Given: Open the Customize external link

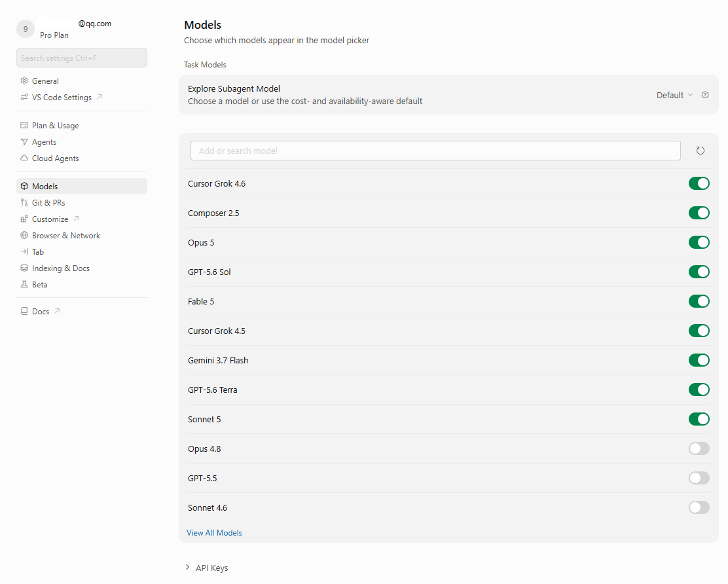Looking at the screenshot, I should point(82,219).
